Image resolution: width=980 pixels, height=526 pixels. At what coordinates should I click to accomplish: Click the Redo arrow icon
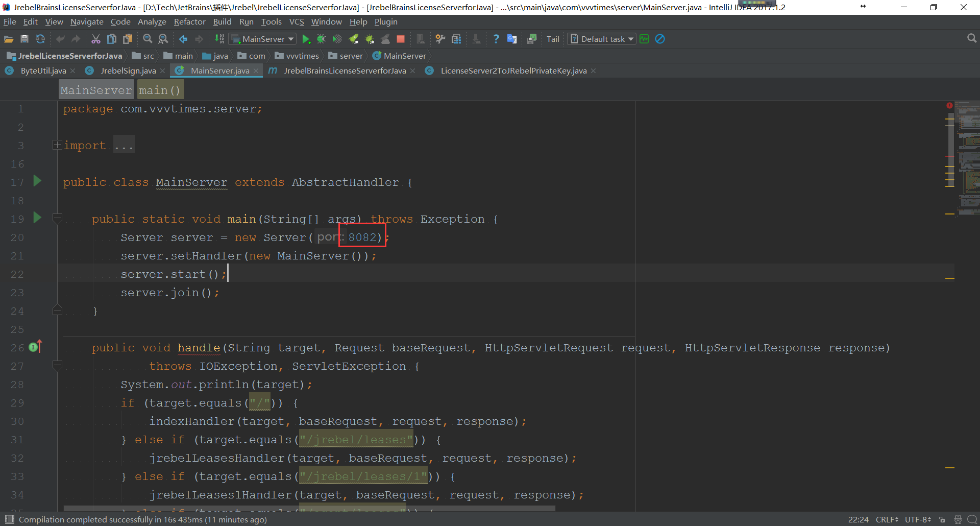click(76, 39)
